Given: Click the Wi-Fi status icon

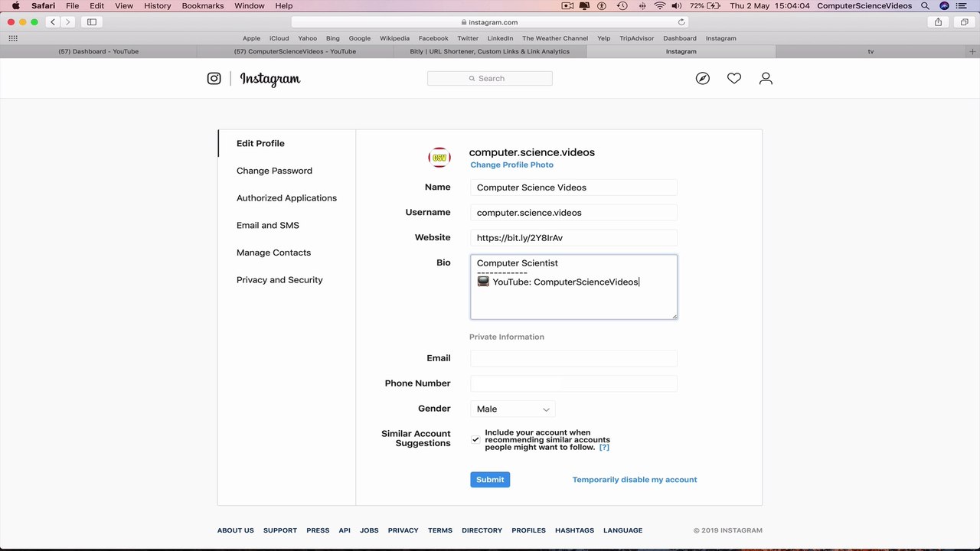Looking at the screenshot, I should (x=660, y=5).
